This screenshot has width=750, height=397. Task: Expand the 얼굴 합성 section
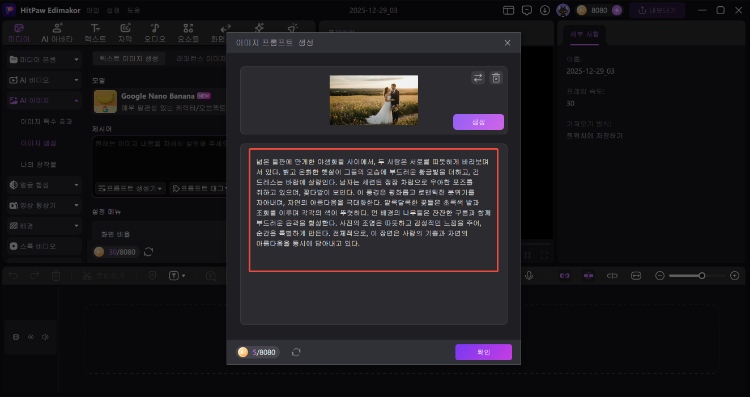[44, 185]
